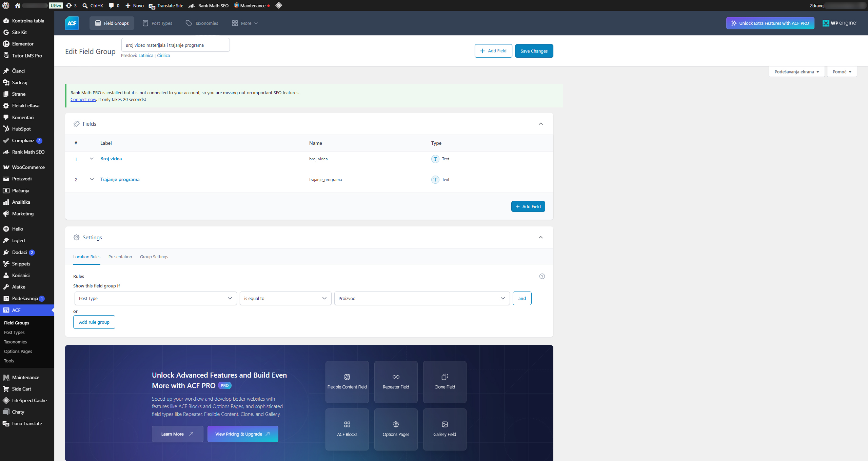Open the Post Type rule dropdown
The width and height of the screenshot is (868, 461).
(x=156, y=298)
